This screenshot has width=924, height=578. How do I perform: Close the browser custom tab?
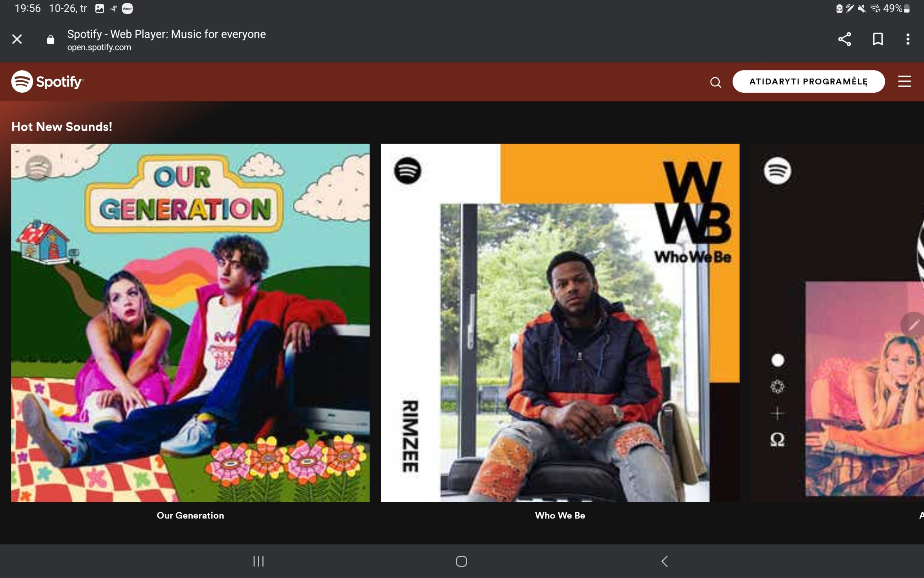(17, 39)
